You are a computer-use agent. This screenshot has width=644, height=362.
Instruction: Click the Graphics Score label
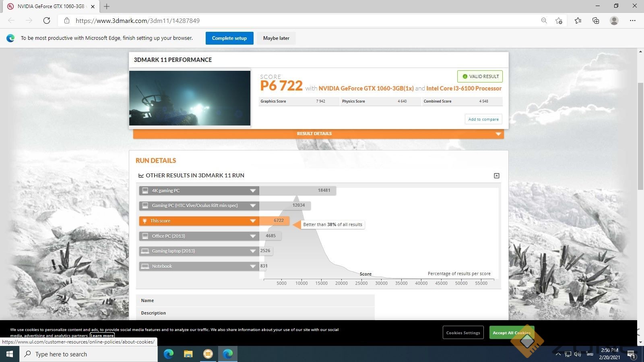point(273,101)
